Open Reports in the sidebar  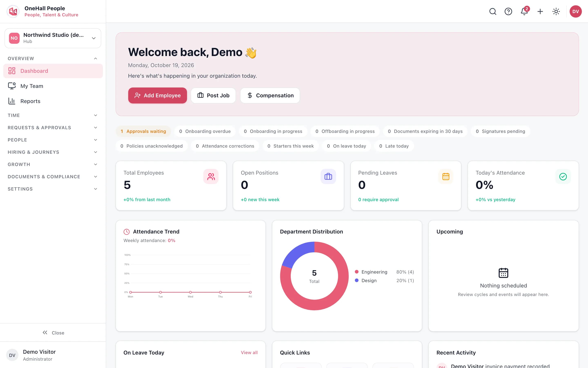click(x=53, y=101)
